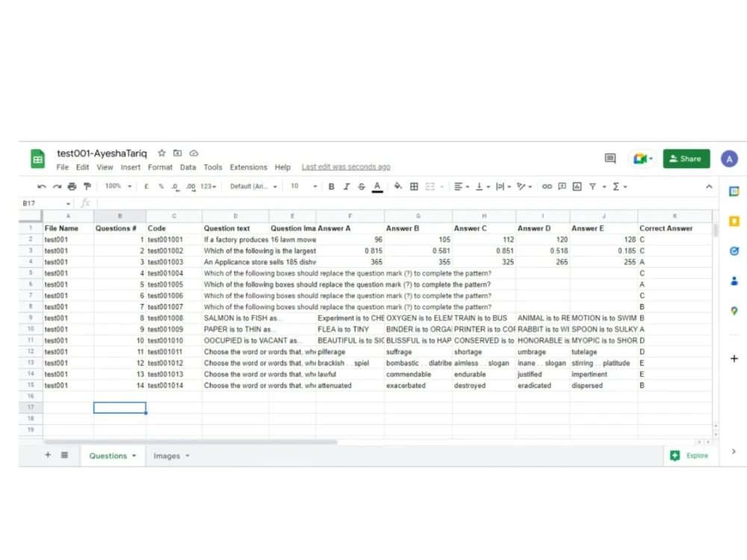
Task: Open the File menu
Action: [63, 167]
